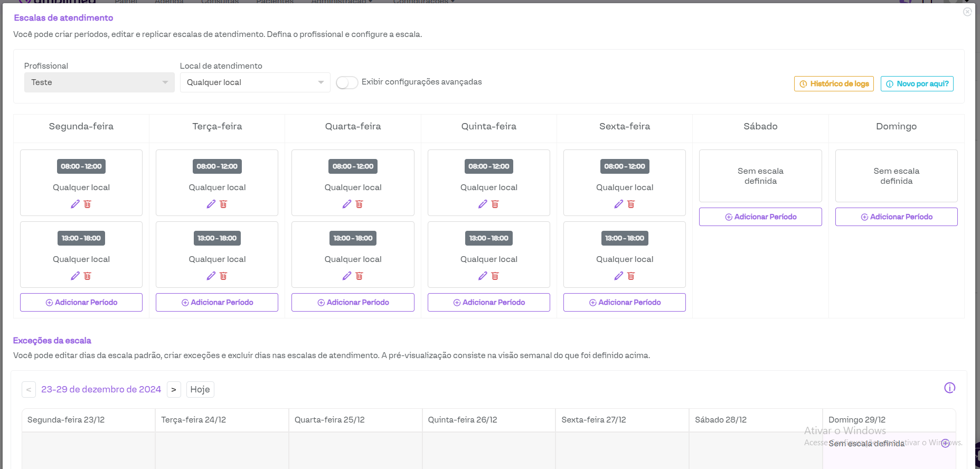Delete Monday's 13:00-18:00 period via trash icon

click(88, 276)
